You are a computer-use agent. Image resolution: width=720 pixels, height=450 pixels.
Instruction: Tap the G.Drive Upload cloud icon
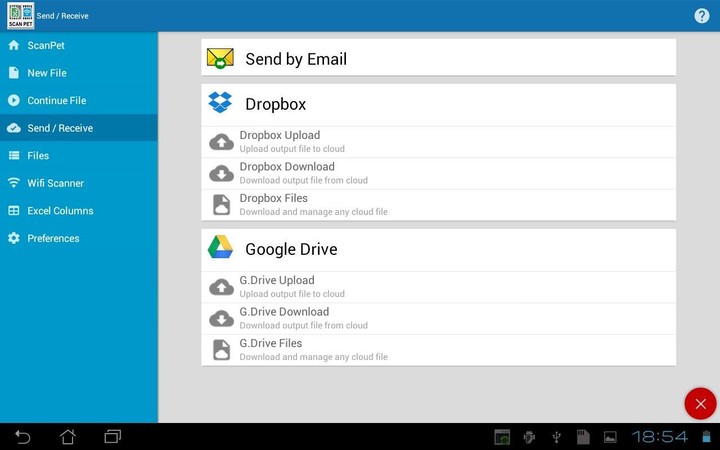click(x=221, y=287)
